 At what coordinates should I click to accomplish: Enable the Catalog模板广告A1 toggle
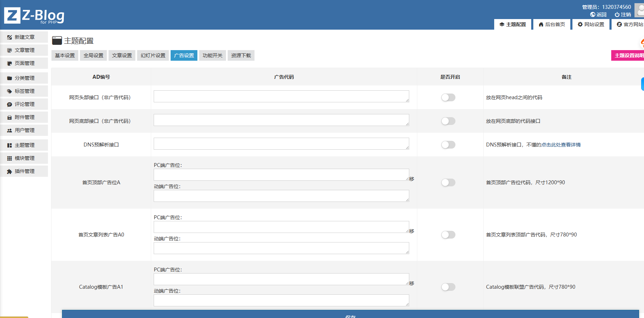pyautogui.click(x=448, y=287)
